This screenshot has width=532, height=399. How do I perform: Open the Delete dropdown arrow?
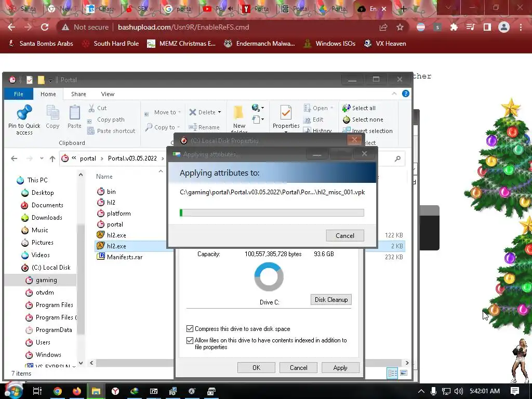point(220,112)
